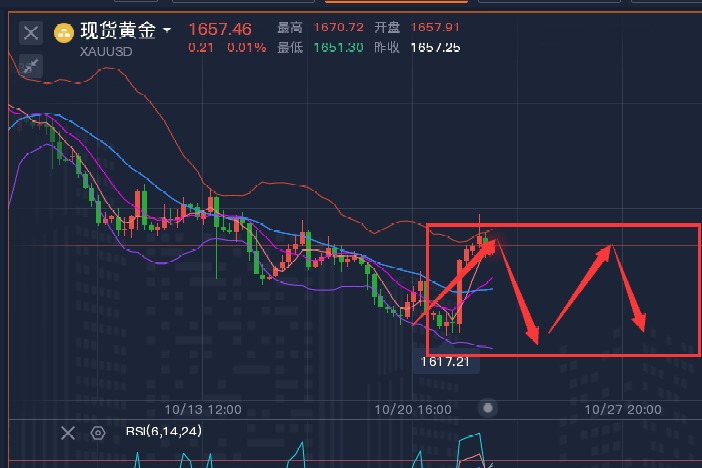Open the 现货黄金 symbol dropdown arrow
The height and width of the screenshot is (468, 702).
(x=166, y=32)
